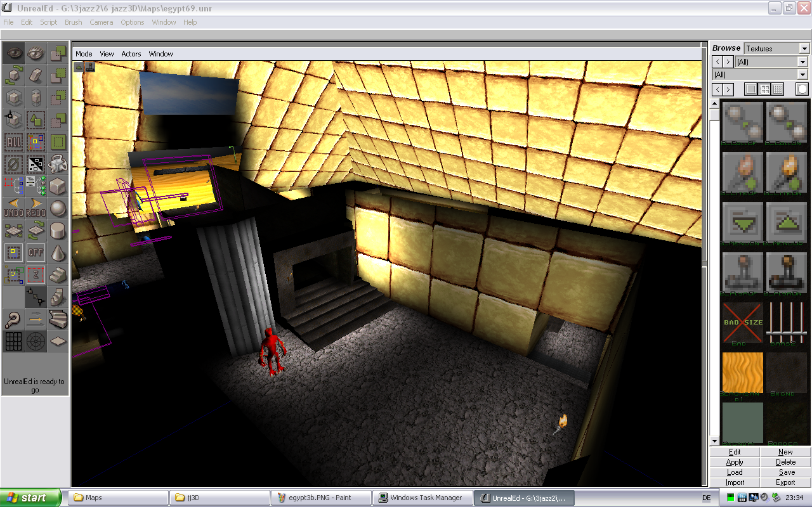812x509 pixels.
Task: Pick the cone brush builder
Action: (58, 253)
